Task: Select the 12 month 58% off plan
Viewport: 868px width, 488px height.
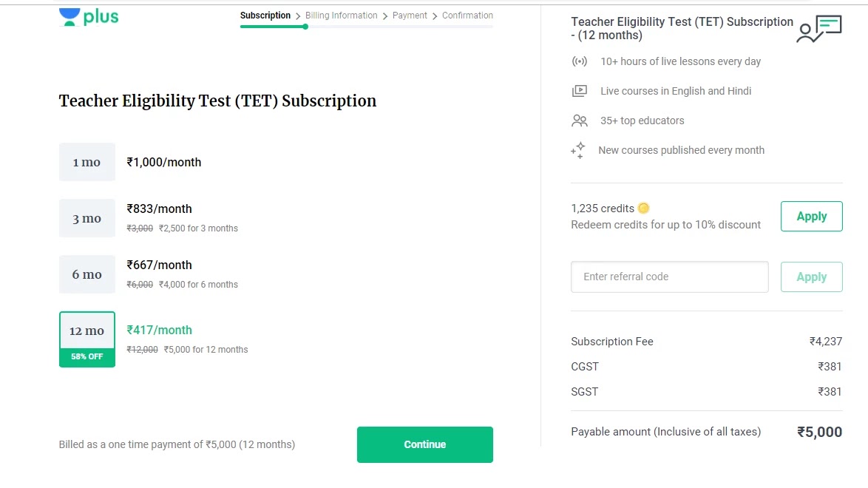Action: pos(87,339)
